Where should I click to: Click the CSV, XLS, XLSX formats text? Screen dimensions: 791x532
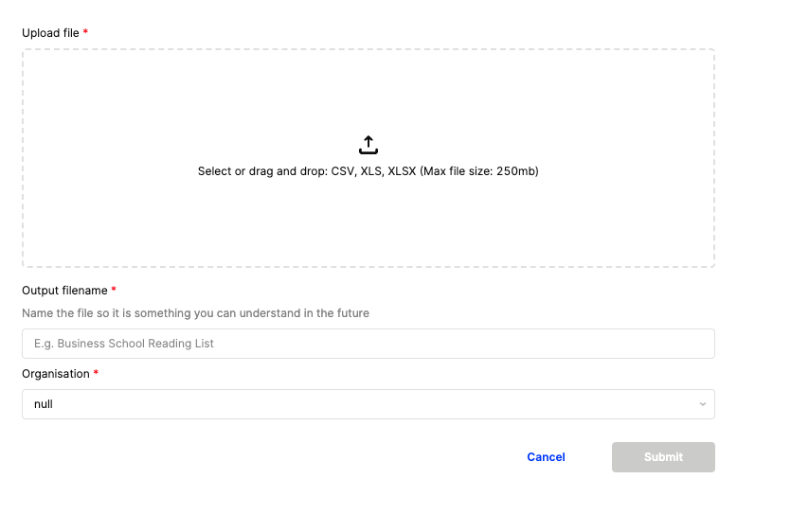click(373, 171)
